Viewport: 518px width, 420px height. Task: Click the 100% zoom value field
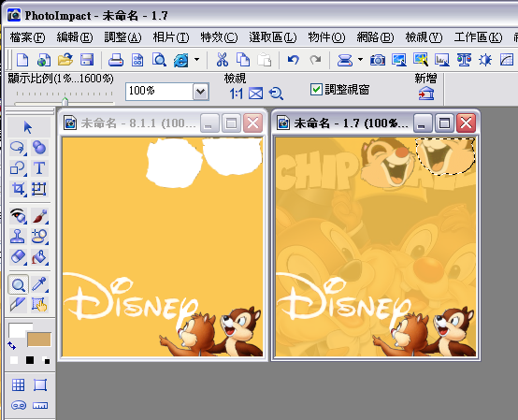[x=160, y=92]
